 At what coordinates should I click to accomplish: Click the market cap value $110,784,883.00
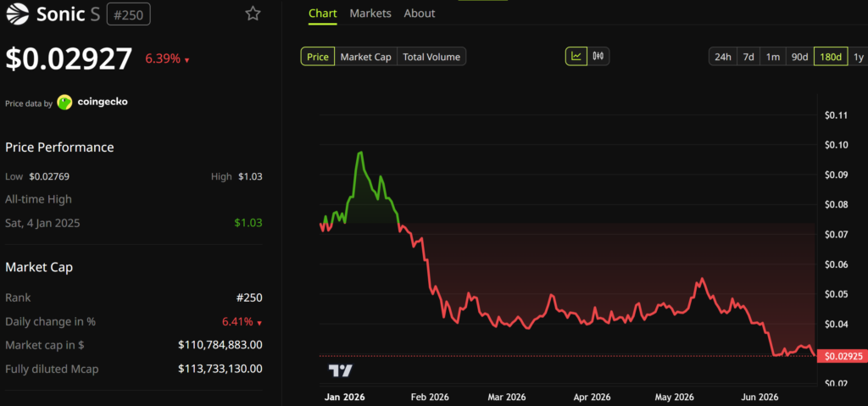point(220,345)
